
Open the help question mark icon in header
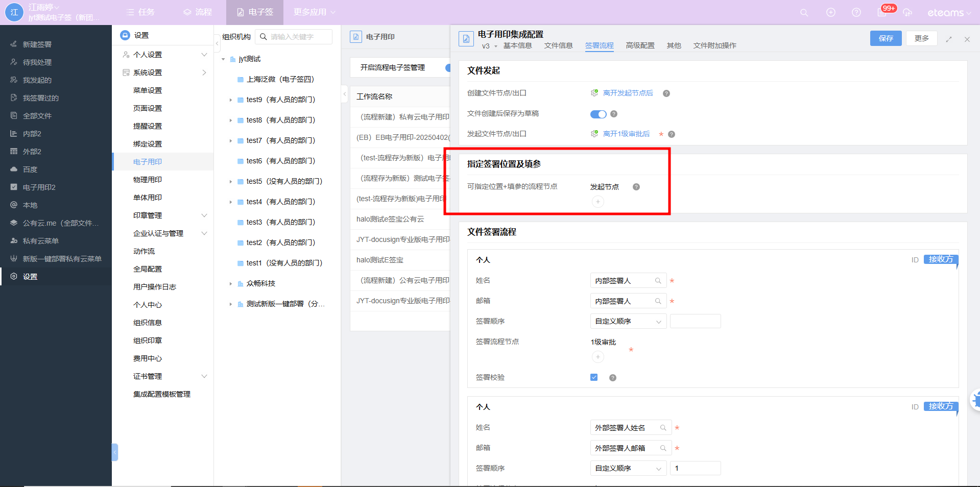[x=856, y=13]
